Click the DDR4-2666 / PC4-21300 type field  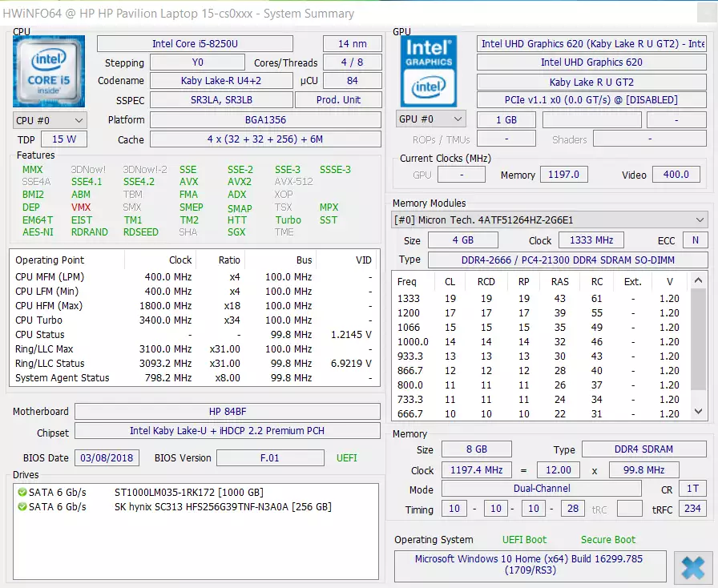coord(568,260)
